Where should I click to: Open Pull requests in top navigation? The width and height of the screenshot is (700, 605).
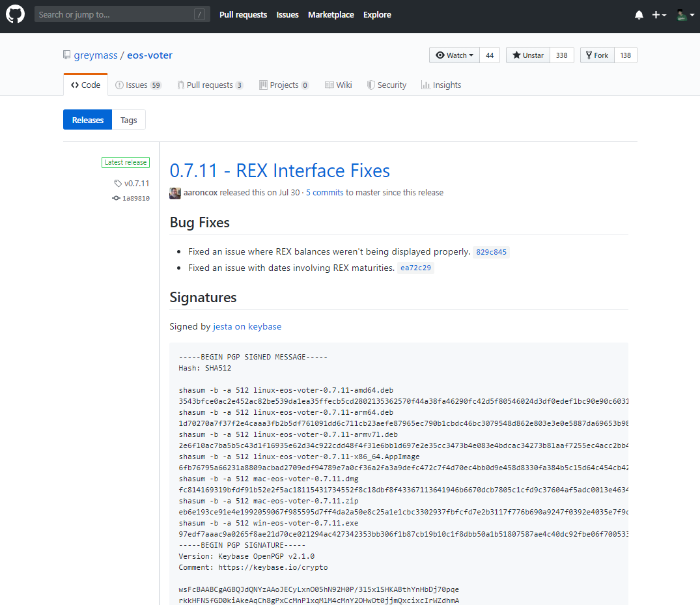pyautogui.click(x=244, y=15)
